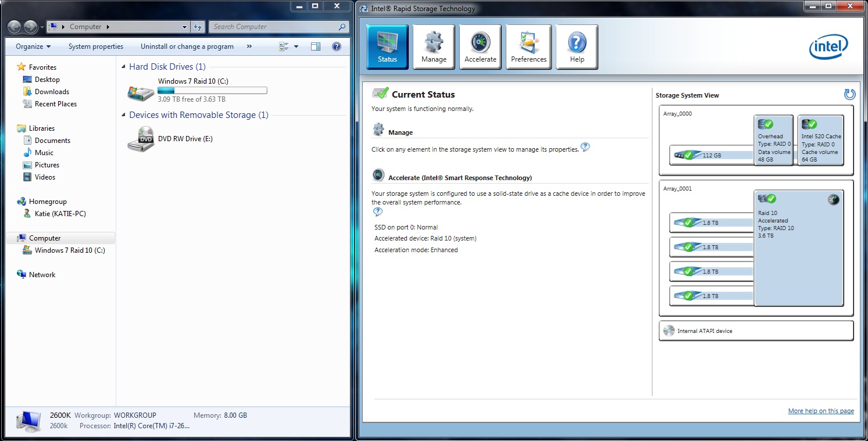Screen dimensions: 868x441
Task: Select the Internal ATAPI device
Action: [756, 331]
